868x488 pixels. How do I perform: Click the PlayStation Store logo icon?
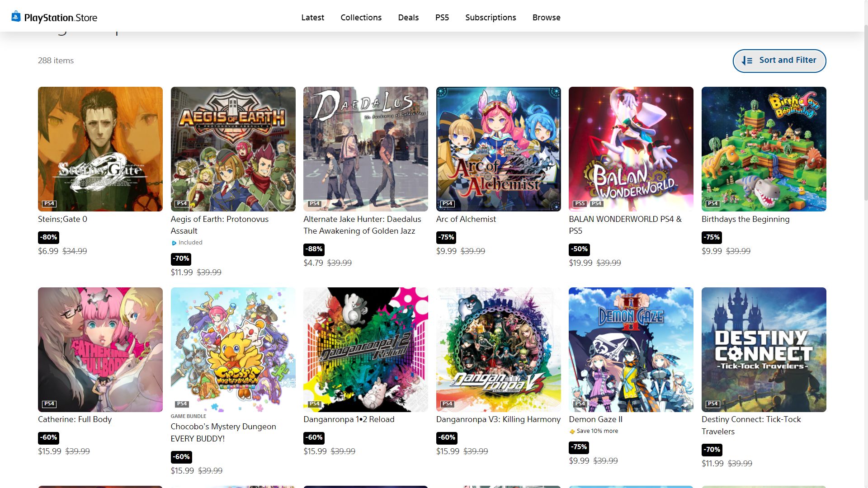(x=16, y=17)
